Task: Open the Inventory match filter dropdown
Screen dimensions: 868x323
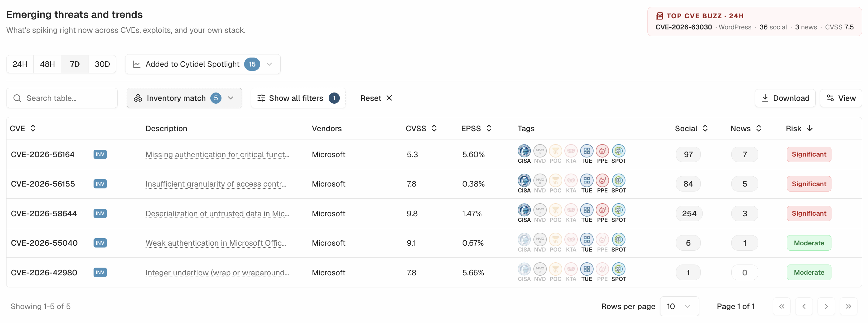Action: (184, 98)
